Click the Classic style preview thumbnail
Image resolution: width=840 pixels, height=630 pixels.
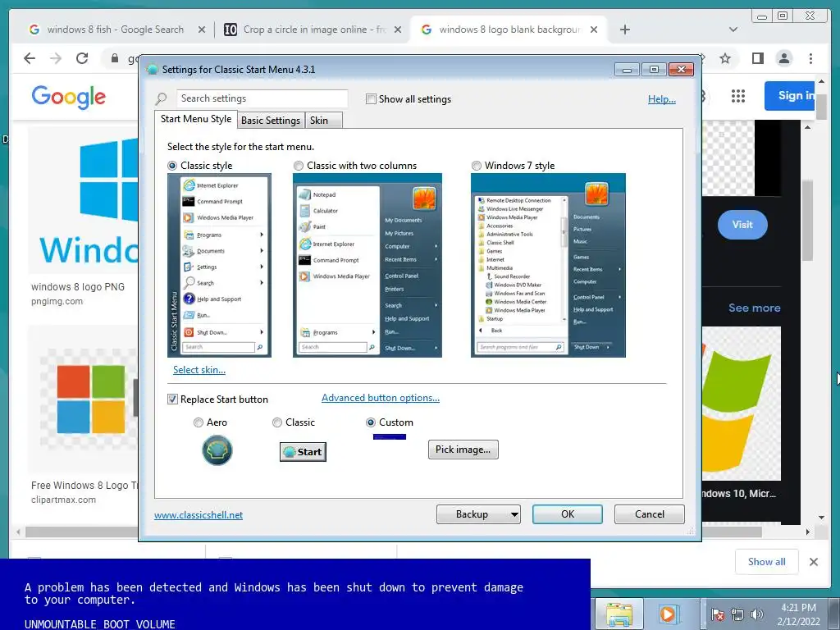click(x=219, y=265)
